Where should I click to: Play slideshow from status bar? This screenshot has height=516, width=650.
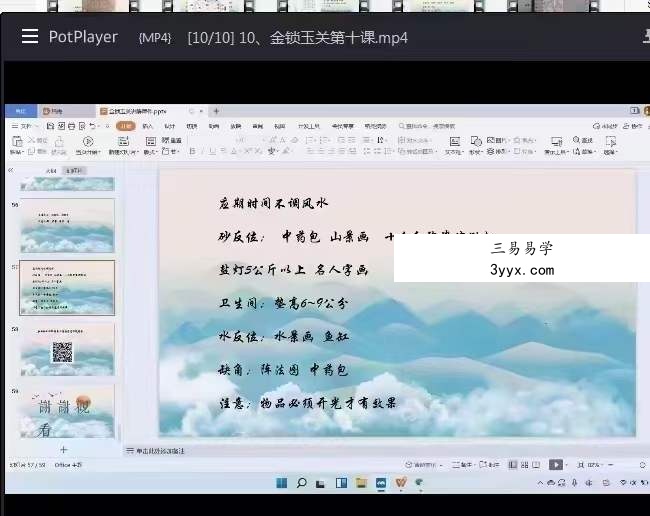pos(555,465)
